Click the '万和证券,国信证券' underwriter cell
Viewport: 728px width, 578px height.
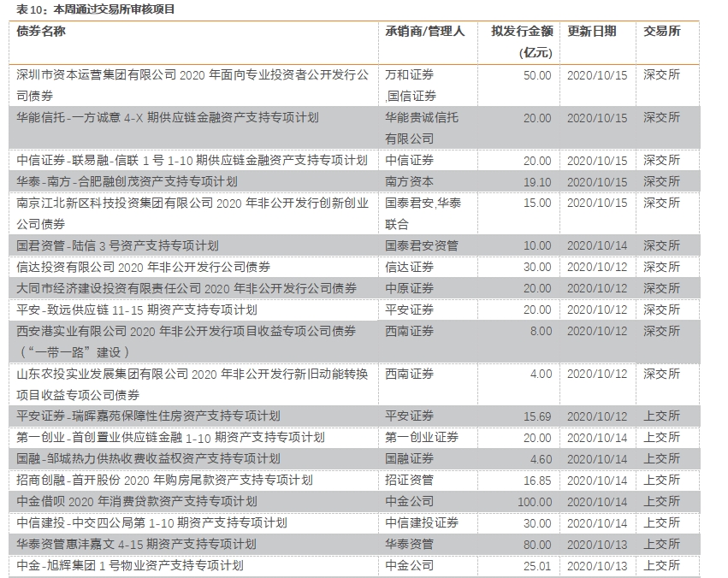[411, 86]
